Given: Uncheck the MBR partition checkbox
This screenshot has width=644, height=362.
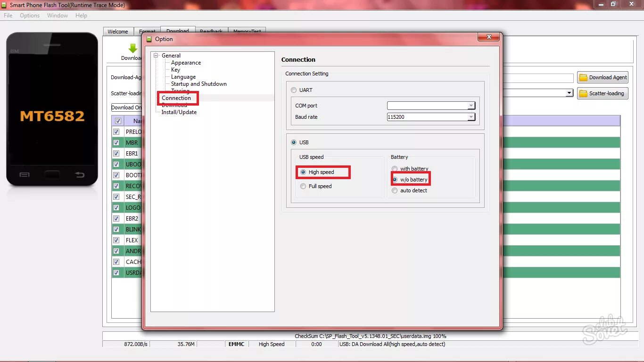Looking at the screenshot, I should click(x=116, y=142).
